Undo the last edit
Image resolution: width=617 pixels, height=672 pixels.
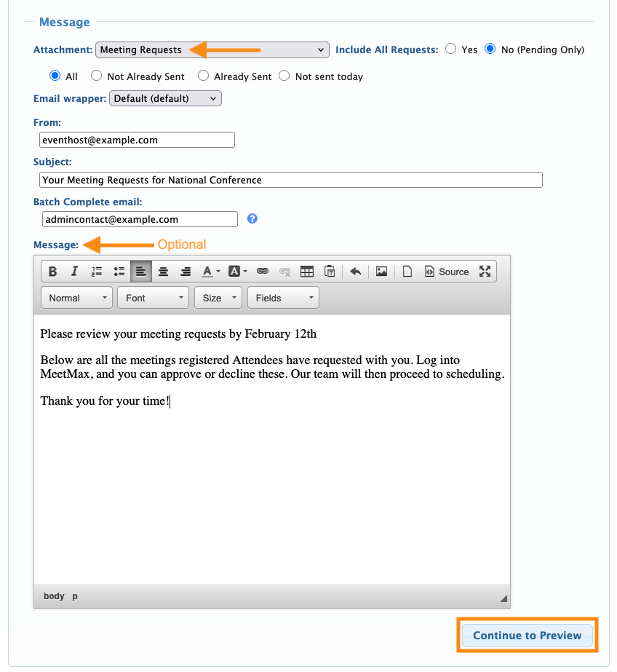(x=355, y=272)
